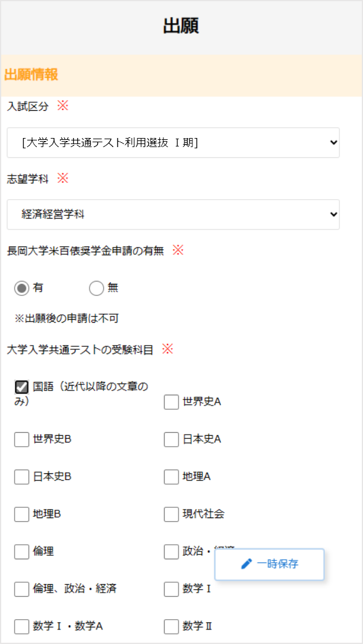Viewport: 363px width, 644px height.
Task: Click the 一時保存 button
Action: (x=269, y=564)
